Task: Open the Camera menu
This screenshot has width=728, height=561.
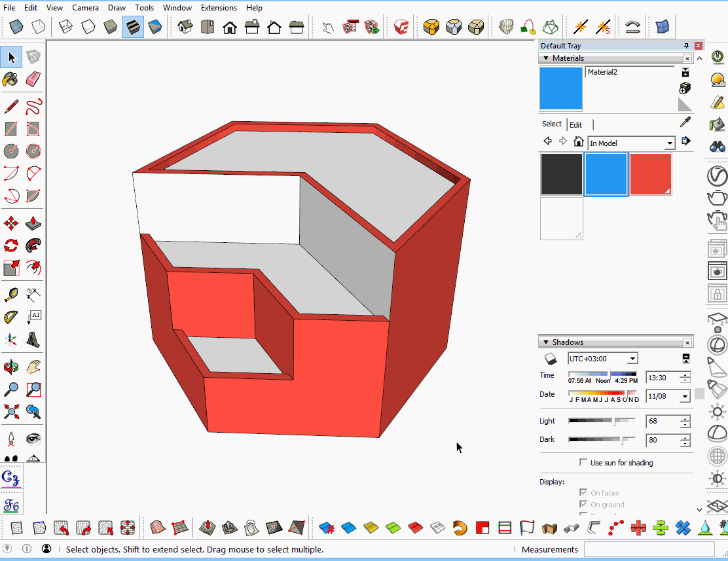Action: click(x=85, y=7)
